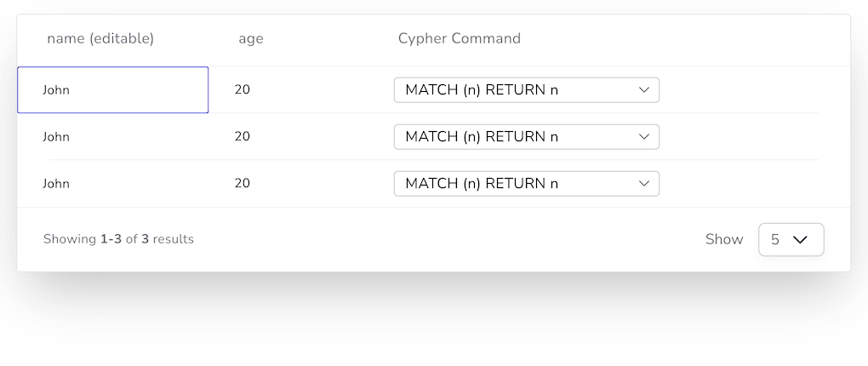Click the bold '1-3' range in results summary

pos(111,239)
